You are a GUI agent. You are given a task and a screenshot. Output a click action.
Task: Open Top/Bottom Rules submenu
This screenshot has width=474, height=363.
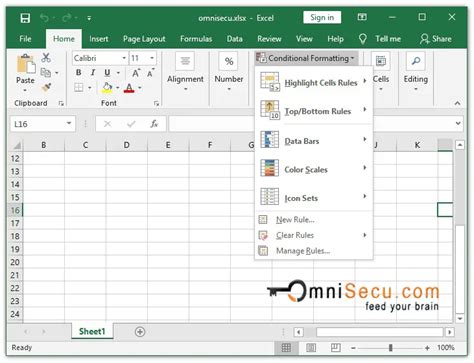point(314,110)
